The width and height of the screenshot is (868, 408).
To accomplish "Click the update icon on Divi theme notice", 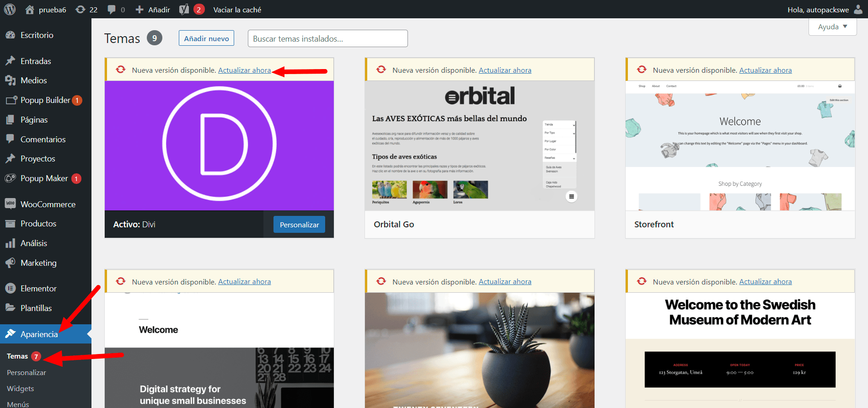I will pyautogui.click(x=121, y=70).
